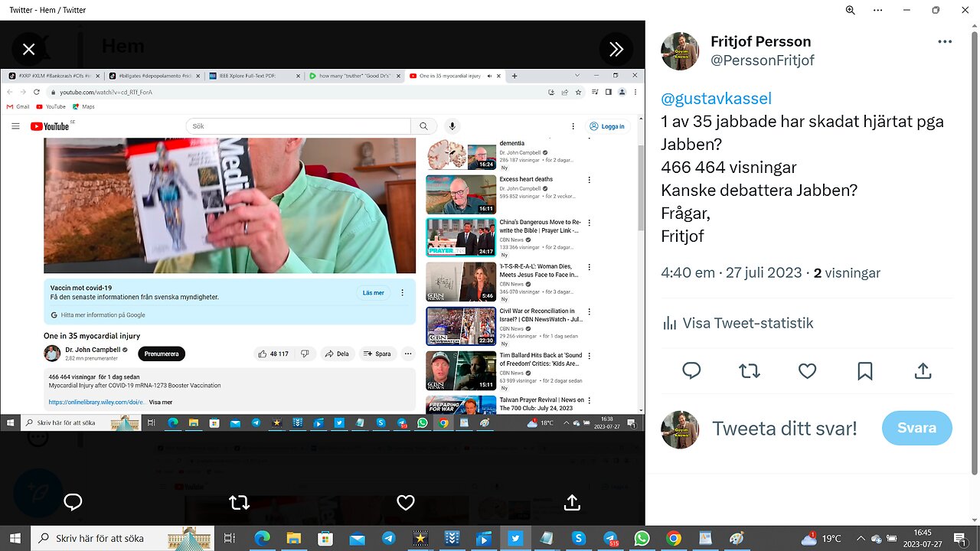This screenshot has height=551, width=980.
Task: Click the small avatar beside reply field
Action: (x=680, y=428)
